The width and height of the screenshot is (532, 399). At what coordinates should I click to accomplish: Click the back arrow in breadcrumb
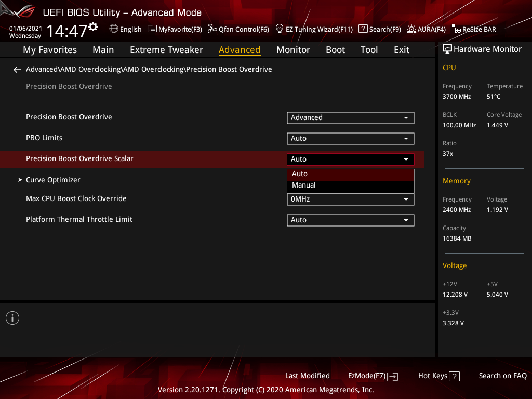tap(17, 70)
